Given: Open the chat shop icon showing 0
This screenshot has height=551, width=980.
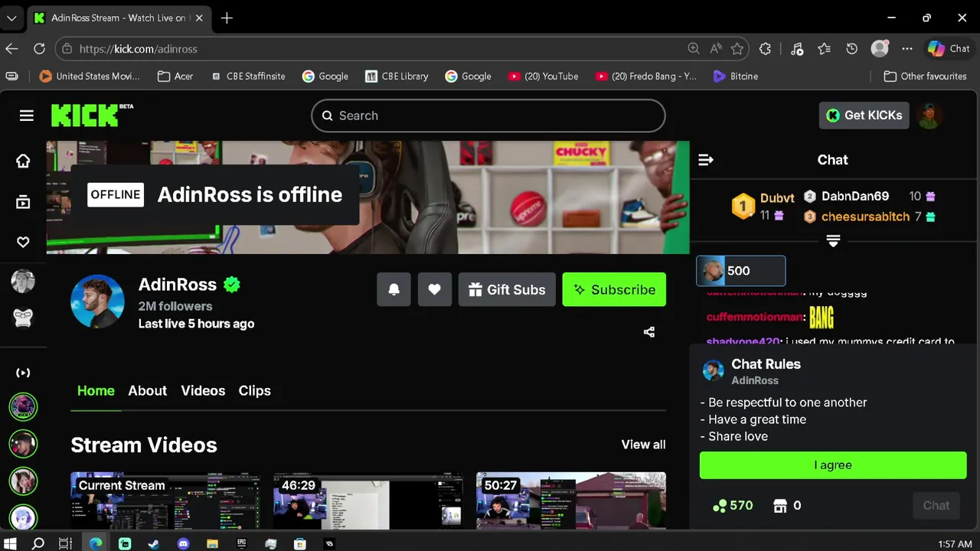Looking at the screenshot, I should [x=780, y=505].
